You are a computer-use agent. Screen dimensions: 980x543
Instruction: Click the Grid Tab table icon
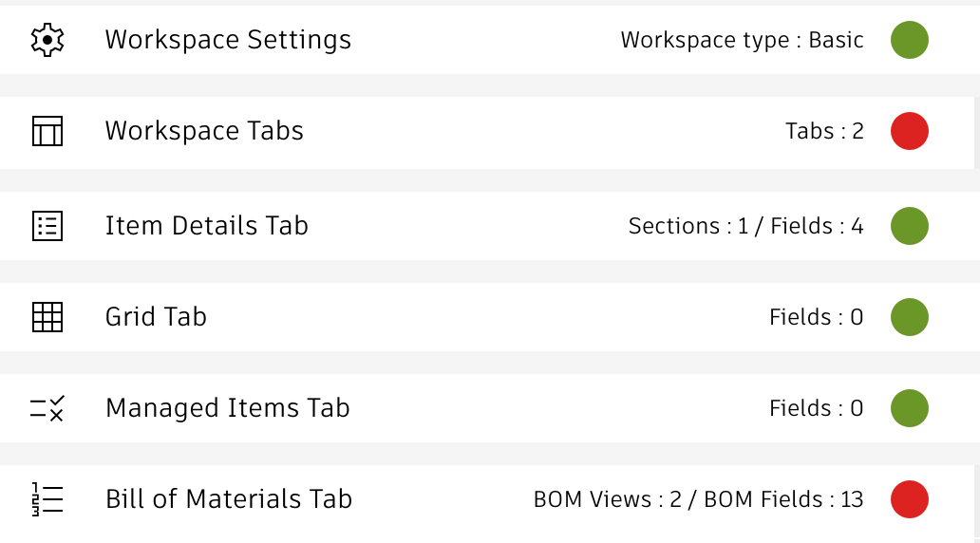(47, 317)
